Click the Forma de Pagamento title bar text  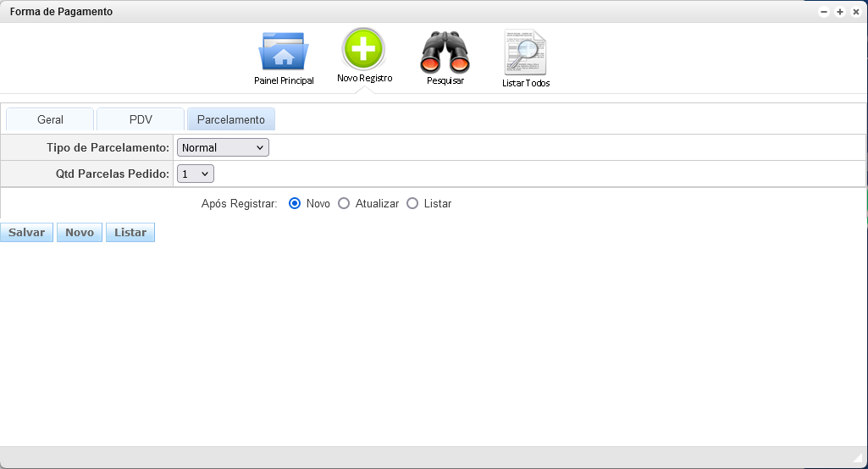tap(61, 12)
